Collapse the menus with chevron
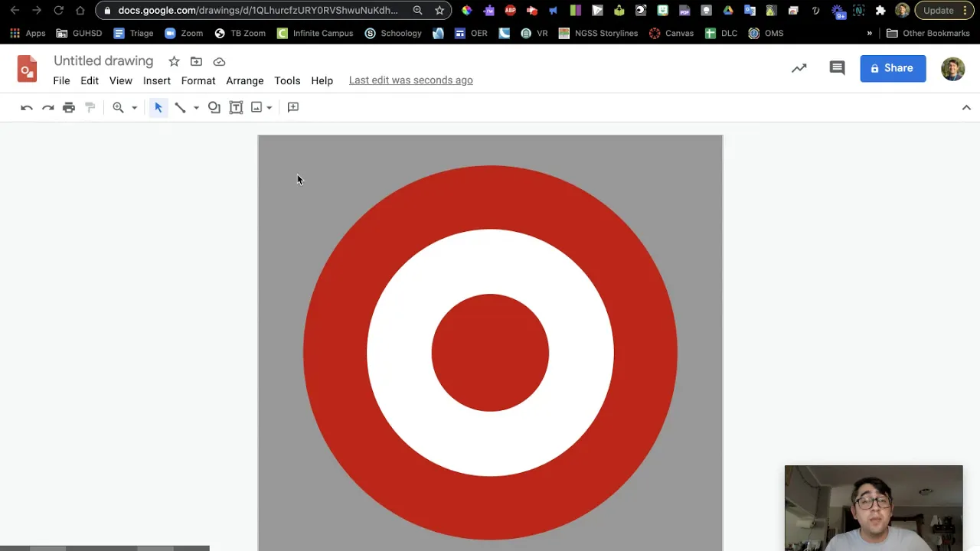980x551 pixels. pos(966,108)
